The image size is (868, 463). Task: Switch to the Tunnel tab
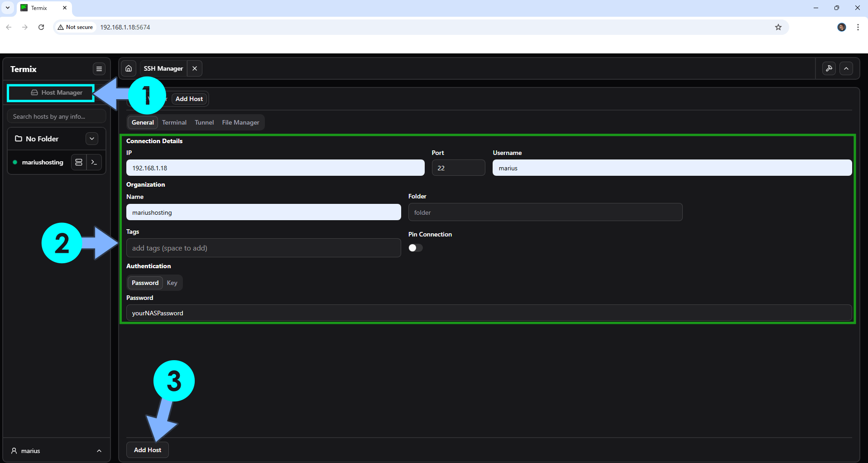(x=204, y=122)
